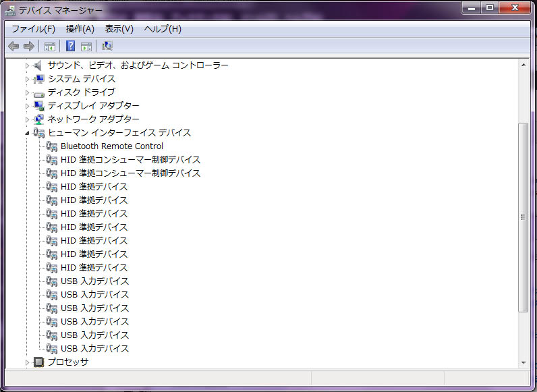Open the ファイル(F) menu

click(33, 29)
